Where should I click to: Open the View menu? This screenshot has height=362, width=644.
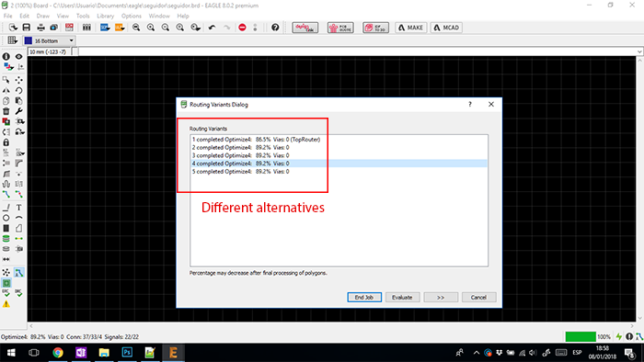tap(63, 16)
